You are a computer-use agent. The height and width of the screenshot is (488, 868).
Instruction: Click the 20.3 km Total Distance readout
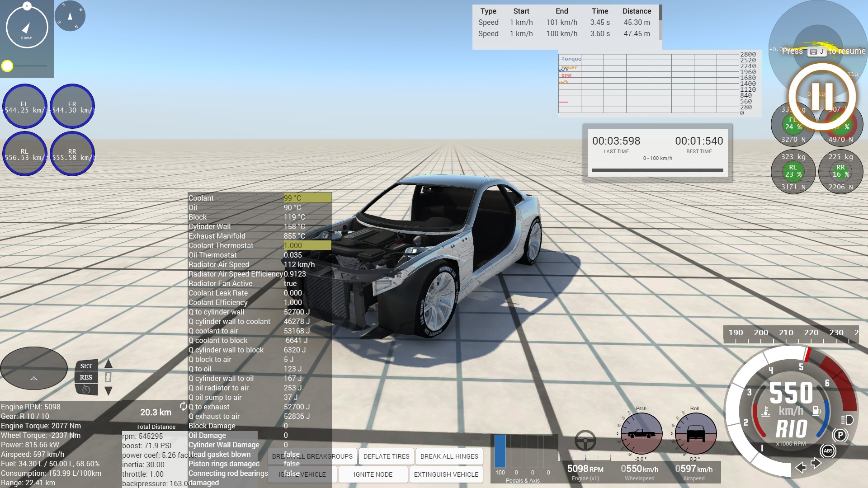156,412
